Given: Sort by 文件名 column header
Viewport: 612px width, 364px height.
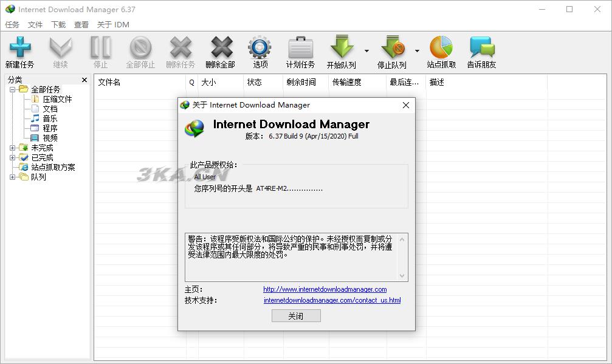Looking at the screenshot, I should 140,82.
